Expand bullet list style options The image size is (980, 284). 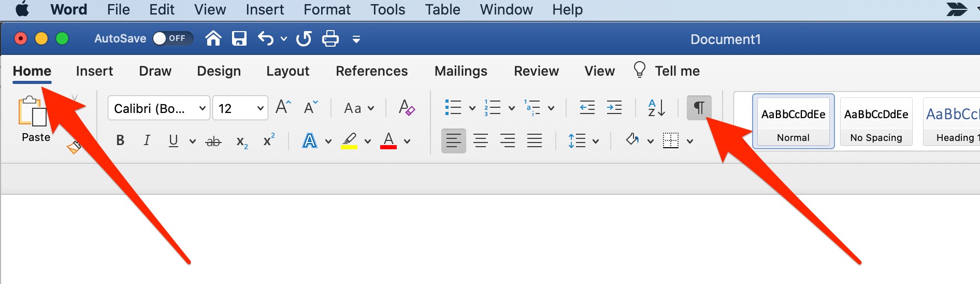click(472, 108)
